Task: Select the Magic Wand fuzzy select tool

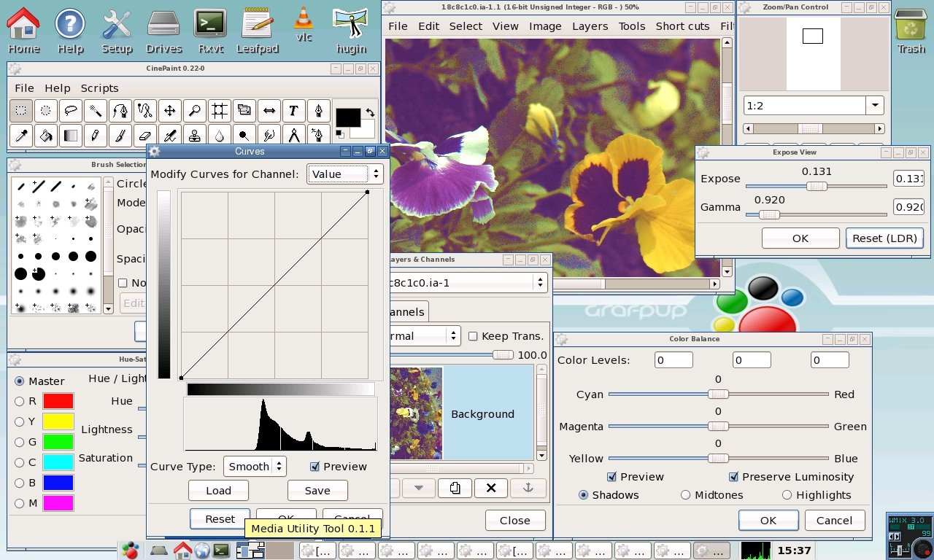Action: (x=95, y=111)
